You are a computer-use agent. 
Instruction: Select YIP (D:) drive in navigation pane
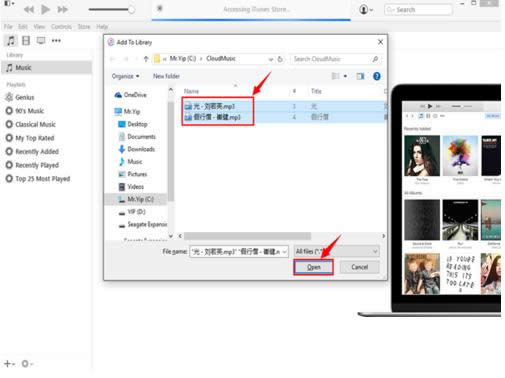[x=132, y=212]
